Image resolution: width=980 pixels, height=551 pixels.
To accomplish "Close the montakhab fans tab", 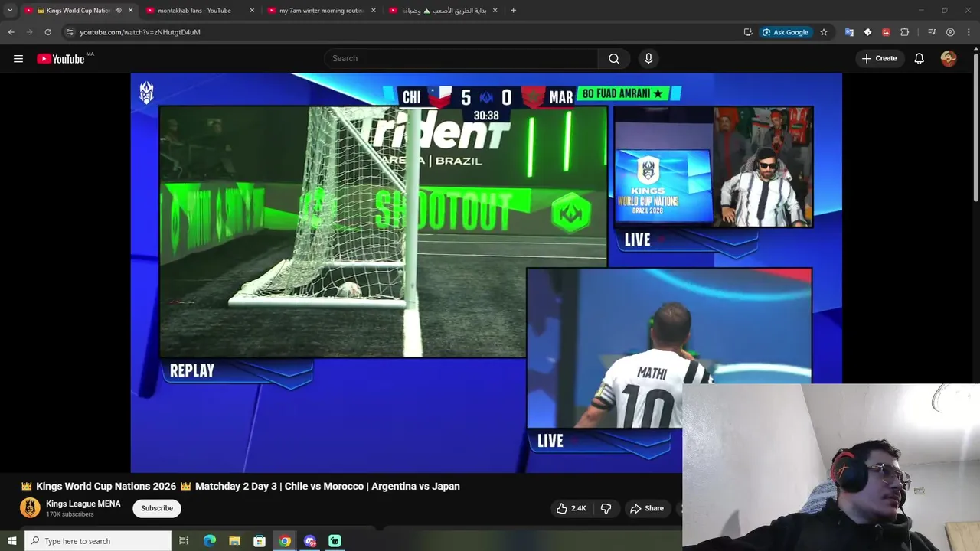I will tap(252, 11).
